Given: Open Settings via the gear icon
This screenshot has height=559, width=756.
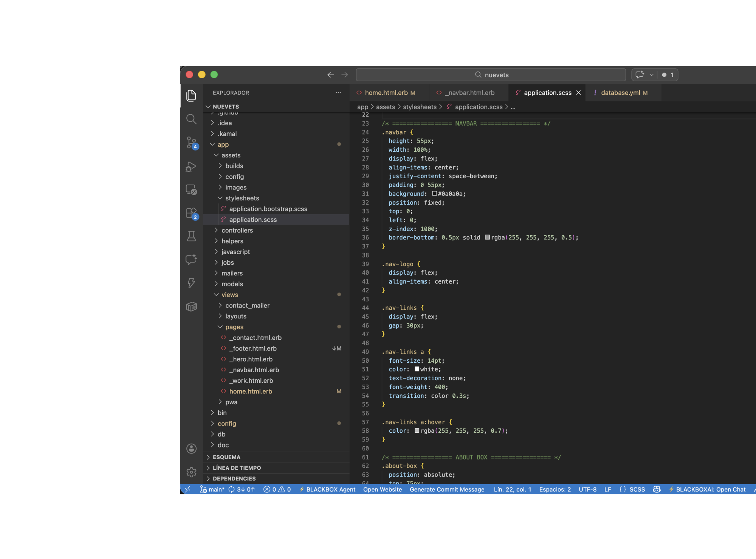Looking at the screenshot, I should [x=191, y=472].
